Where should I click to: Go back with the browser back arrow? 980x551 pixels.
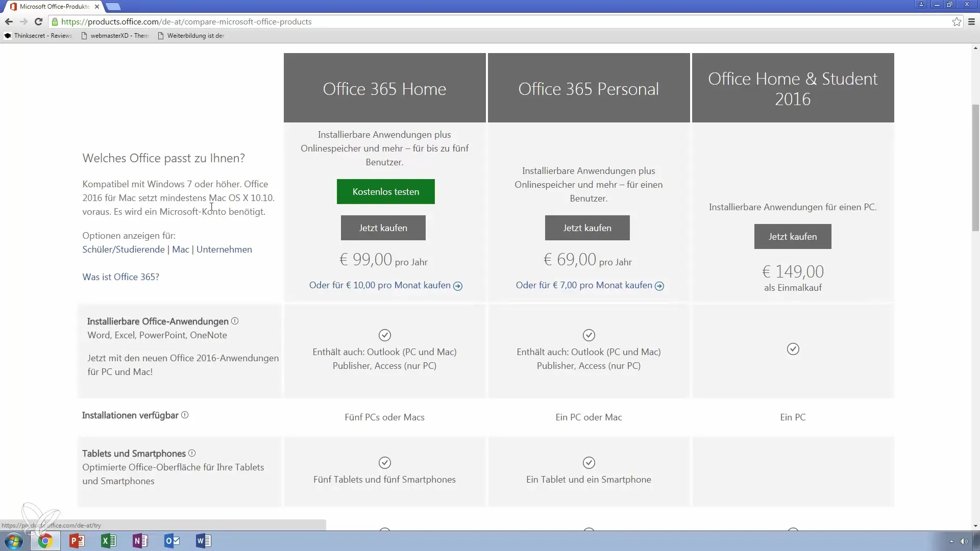(9, 21)
